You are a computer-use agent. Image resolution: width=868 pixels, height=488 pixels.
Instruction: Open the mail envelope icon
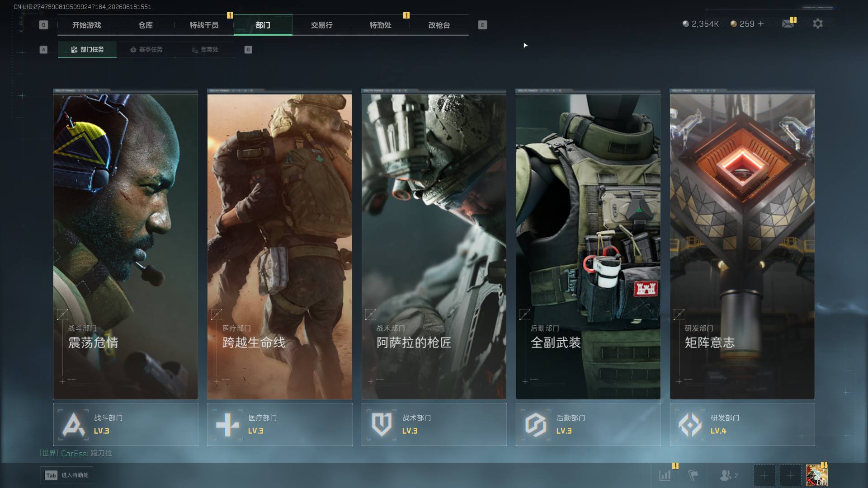click(x=788, y=24)
